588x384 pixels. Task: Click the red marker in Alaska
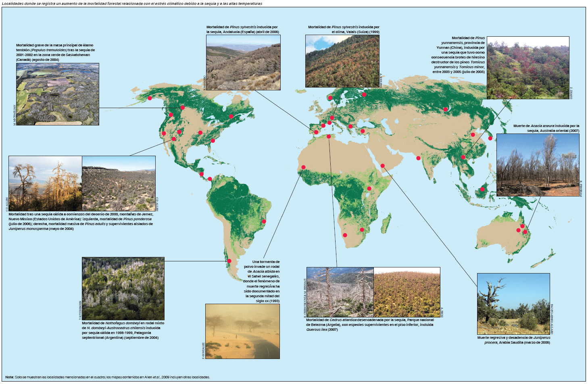[x=150, y=98]
